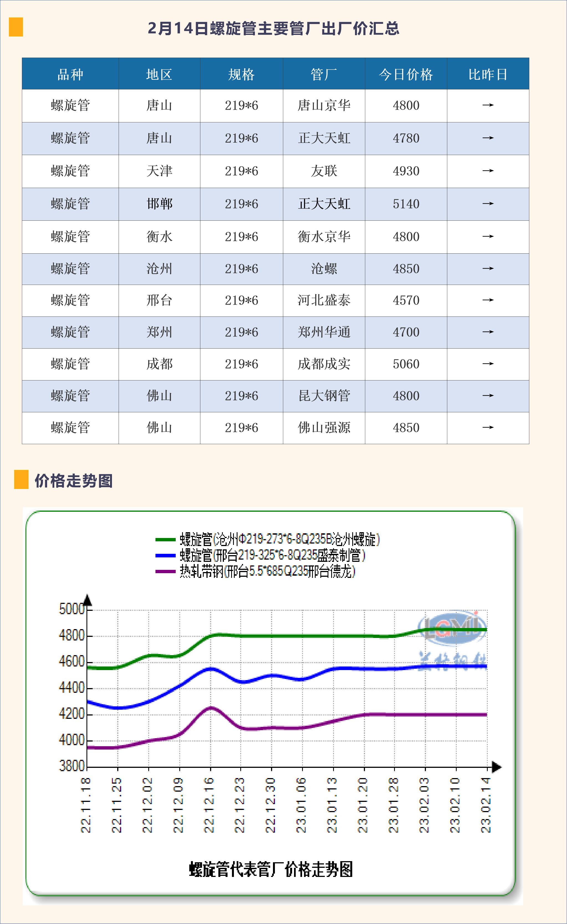The image size is (567, 924).
Task: Click the 今日价格 column header
Action: pyautogui.click(x=406, y=74)
